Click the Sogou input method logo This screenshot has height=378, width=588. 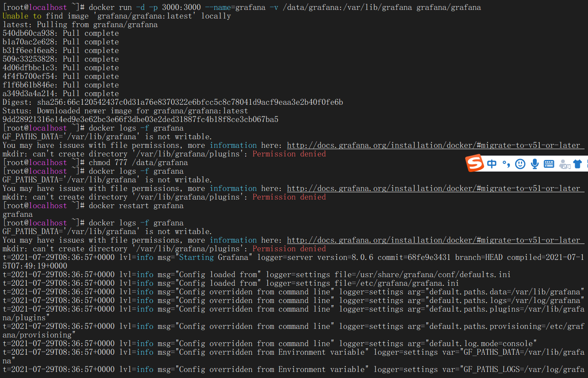pyautogui.click(x=475, y=164)
